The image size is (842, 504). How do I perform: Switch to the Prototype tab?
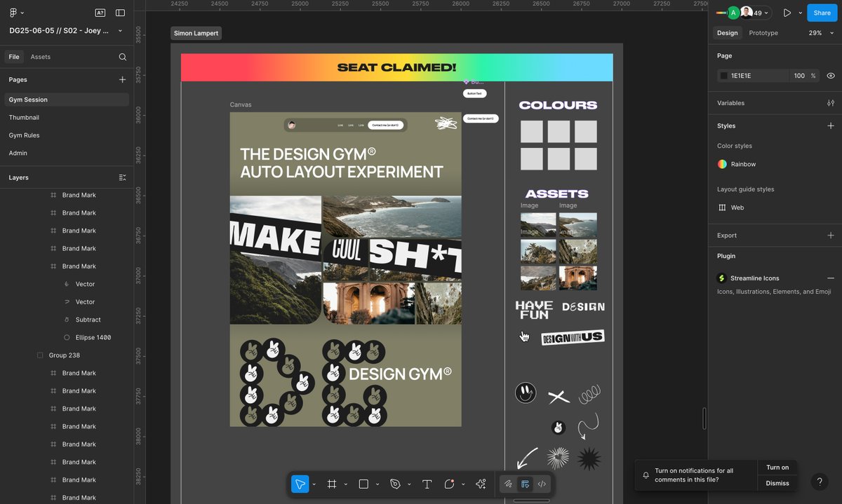pos(763,33)
